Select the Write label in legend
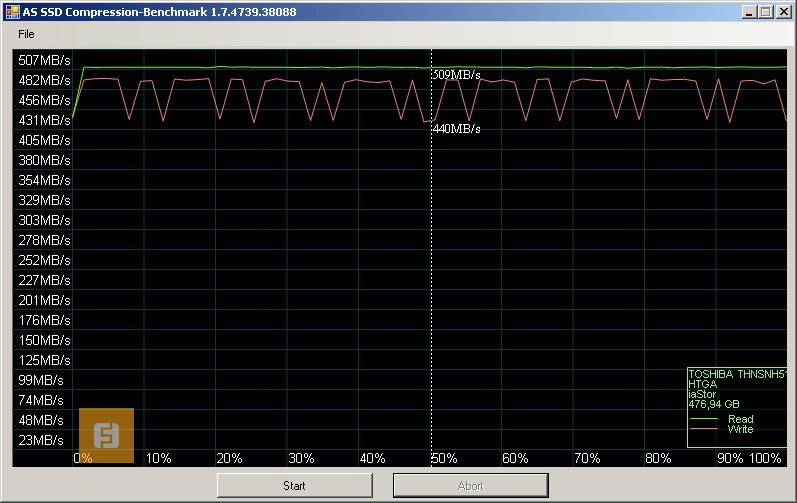 click(740, 429)
